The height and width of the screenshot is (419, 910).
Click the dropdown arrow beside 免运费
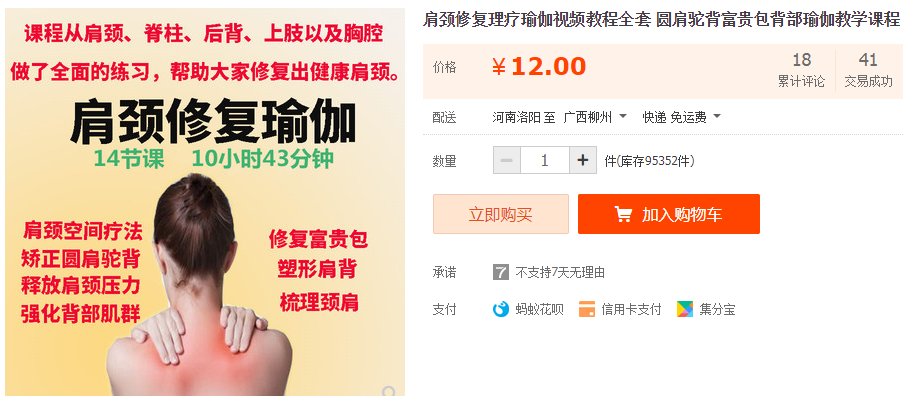717,117
